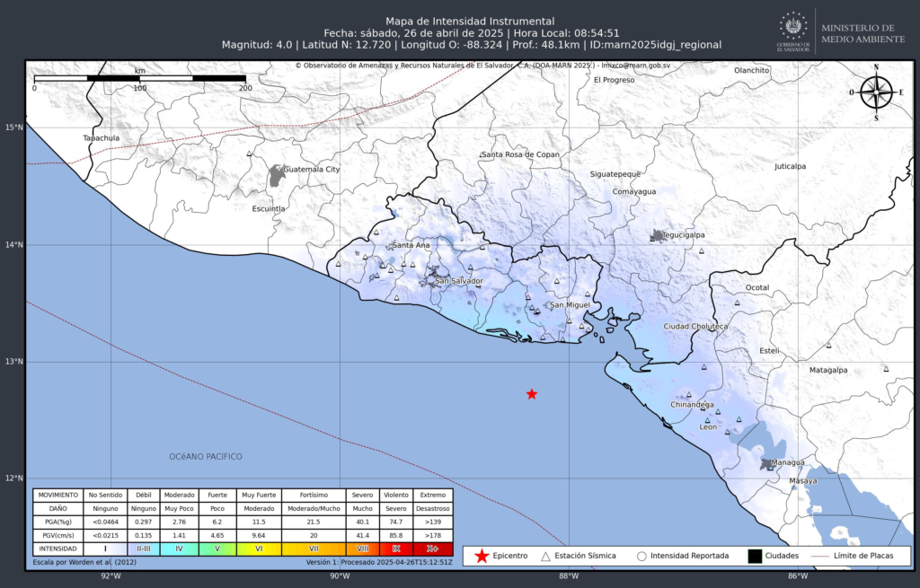
Task: Click the Siguatepeque label
Action: tap(615, 174)
